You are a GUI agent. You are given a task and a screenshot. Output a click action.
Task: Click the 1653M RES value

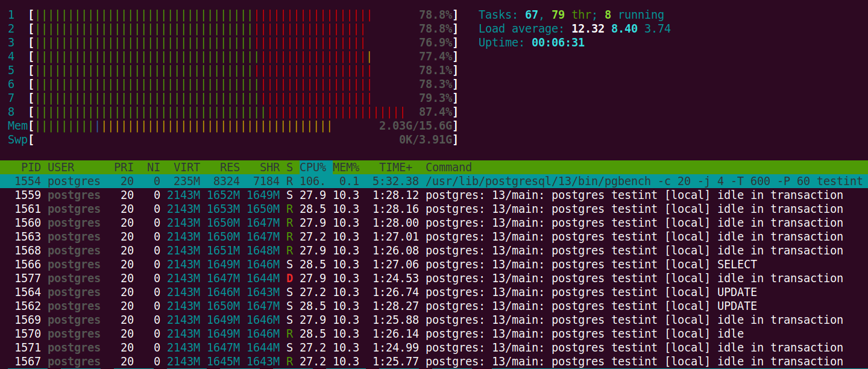coord(223,209)
